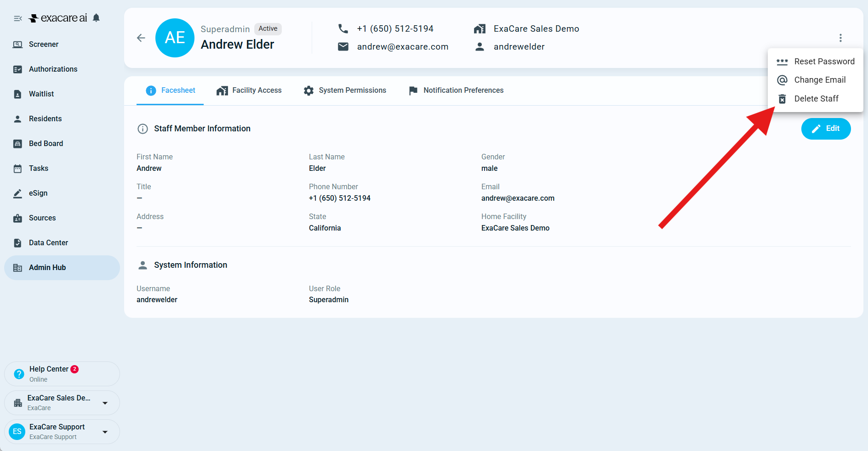Go to the Waitlist page
Screen dimensions: 868x451
coord(62,94)
